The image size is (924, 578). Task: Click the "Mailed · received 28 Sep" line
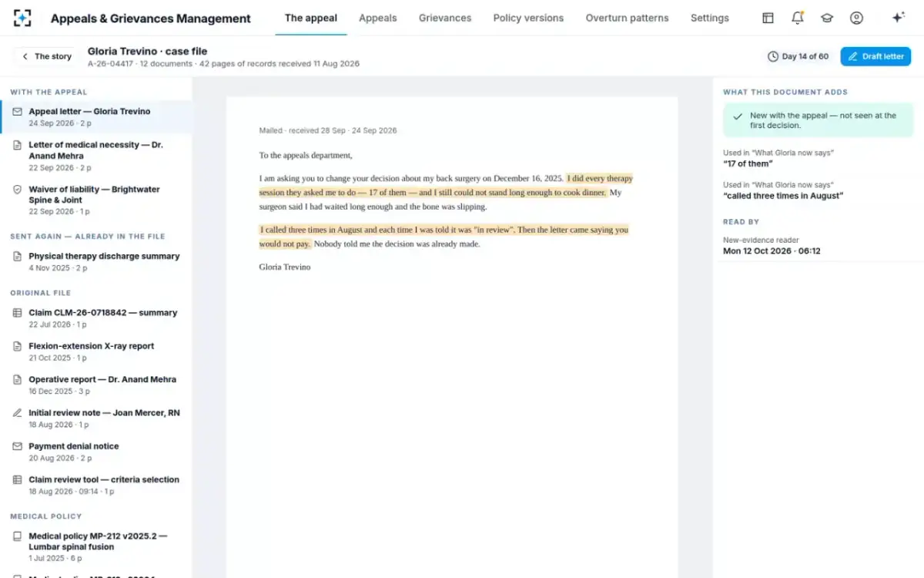pos(328,130)
